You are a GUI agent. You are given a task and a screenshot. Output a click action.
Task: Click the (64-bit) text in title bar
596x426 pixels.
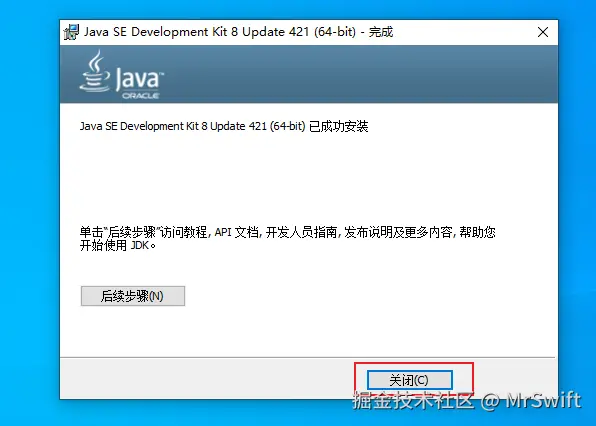(335, 32)
